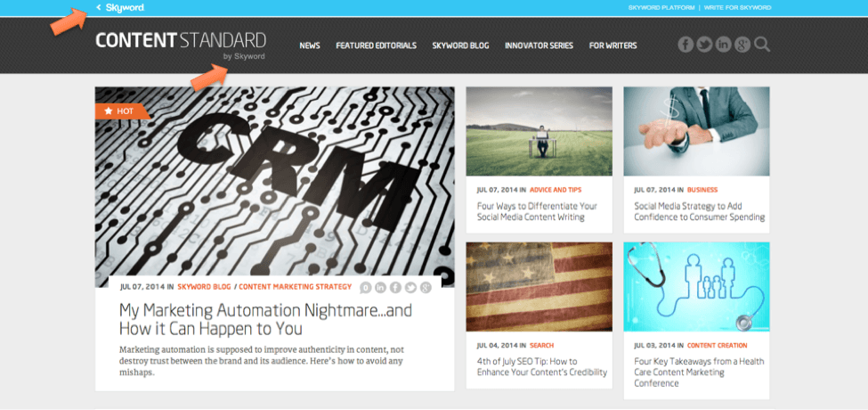Share featured post on Twitter
Image resolution: width=868 pixels, height=410 pixels.
pos(410,288)
